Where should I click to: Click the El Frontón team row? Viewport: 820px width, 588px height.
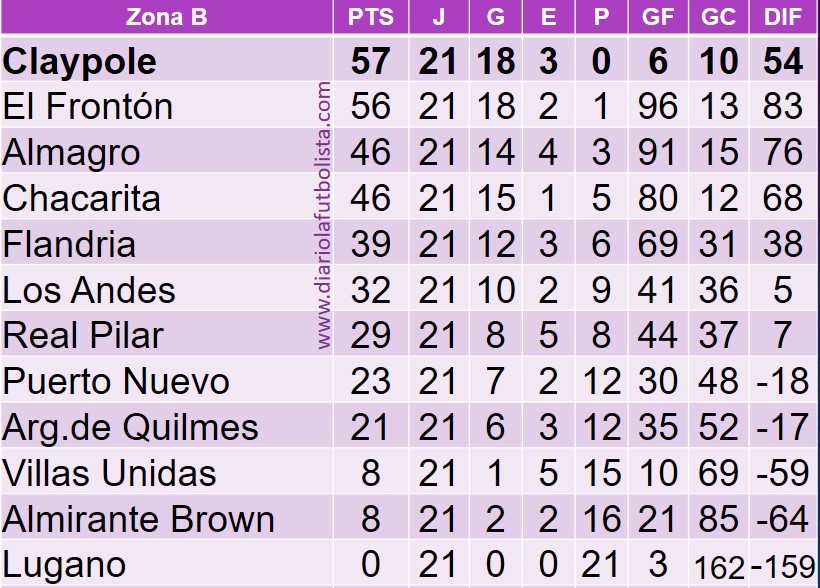point(88,106)
